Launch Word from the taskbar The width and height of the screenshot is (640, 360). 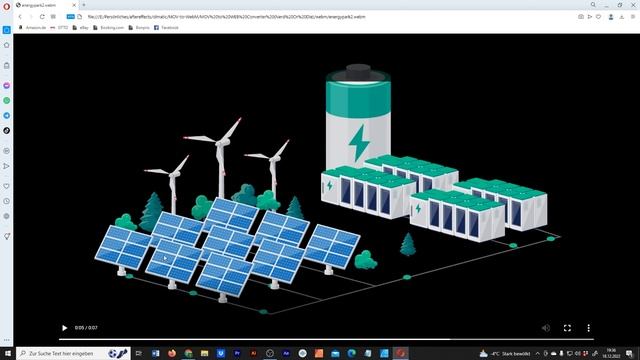(x=156, y=353)
